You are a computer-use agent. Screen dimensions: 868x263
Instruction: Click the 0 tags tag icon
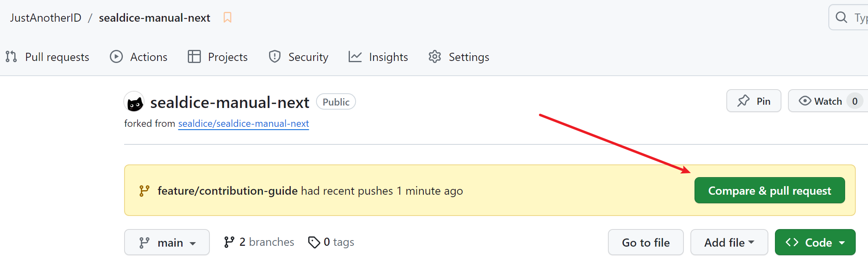coord(314,242)
